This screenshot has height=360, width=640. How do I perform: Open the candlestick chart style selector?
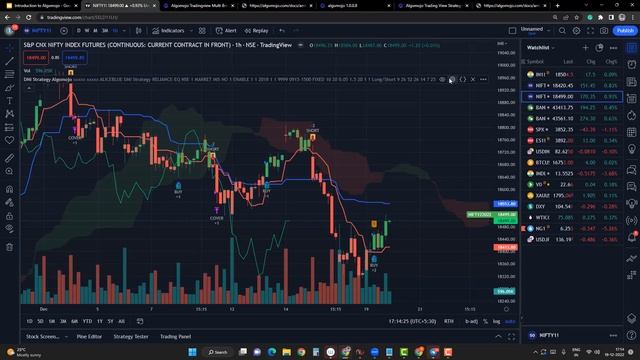point(139,31)
